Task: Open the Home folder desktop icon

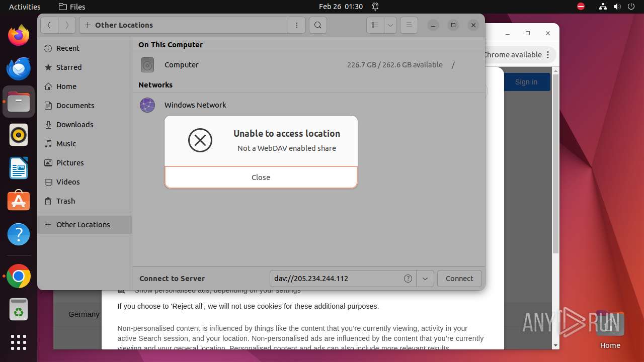Action: tap(610, 329)
